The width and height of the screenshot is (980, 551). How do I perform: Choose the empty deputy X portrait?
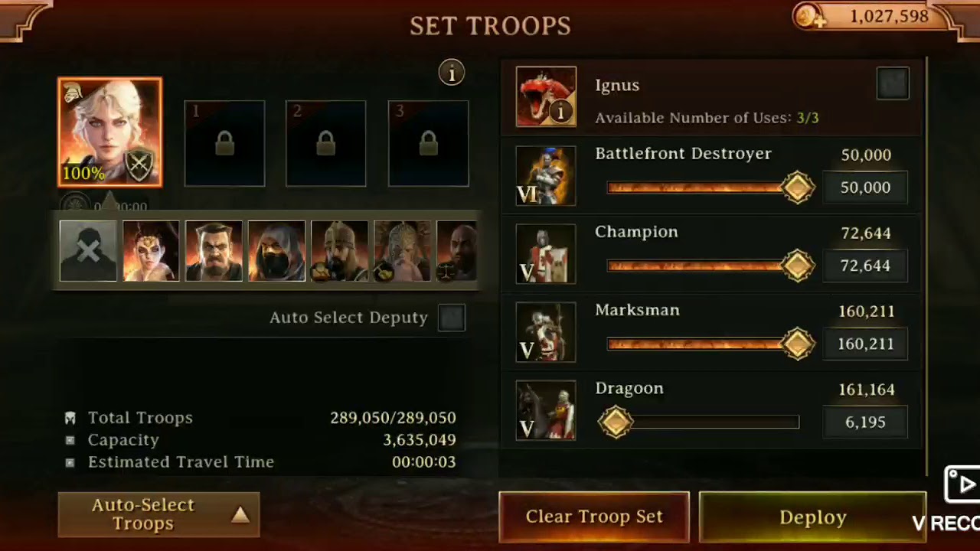click(x=88, y=251)
